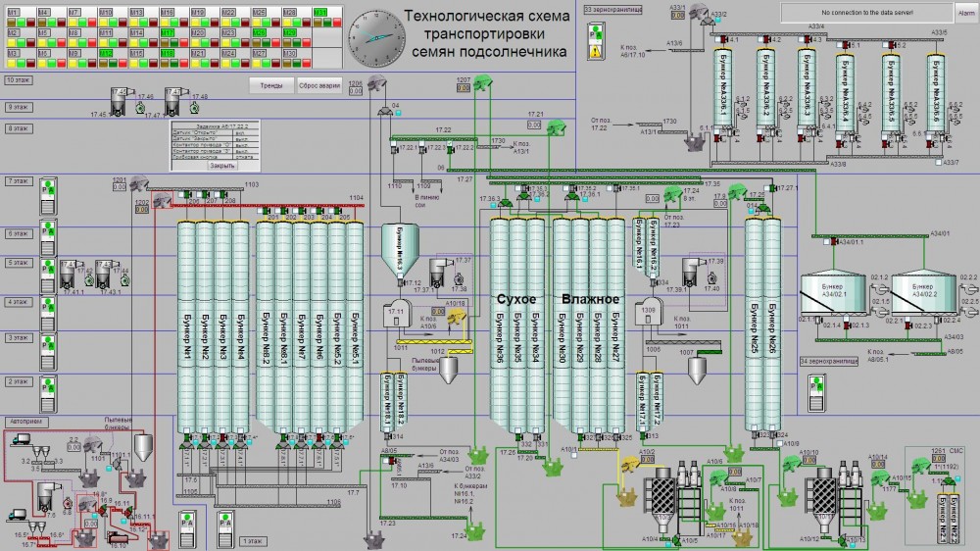Select the M31 motor status indicator
Screen dimensions: 980x551
point(320,12)
